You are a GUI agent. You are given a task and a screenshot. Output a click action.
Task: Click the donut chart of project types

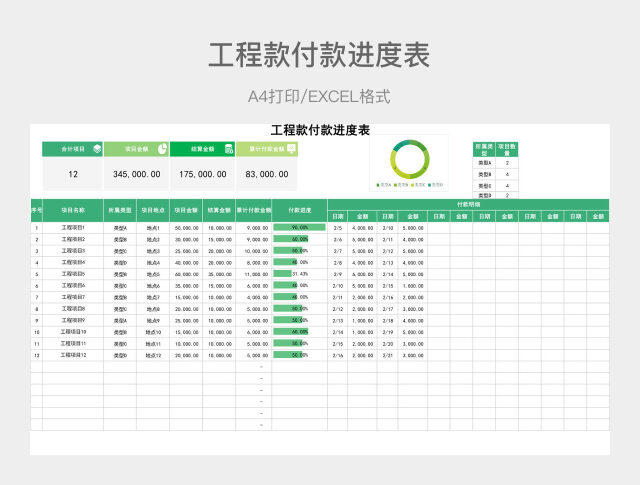[410, 159]
